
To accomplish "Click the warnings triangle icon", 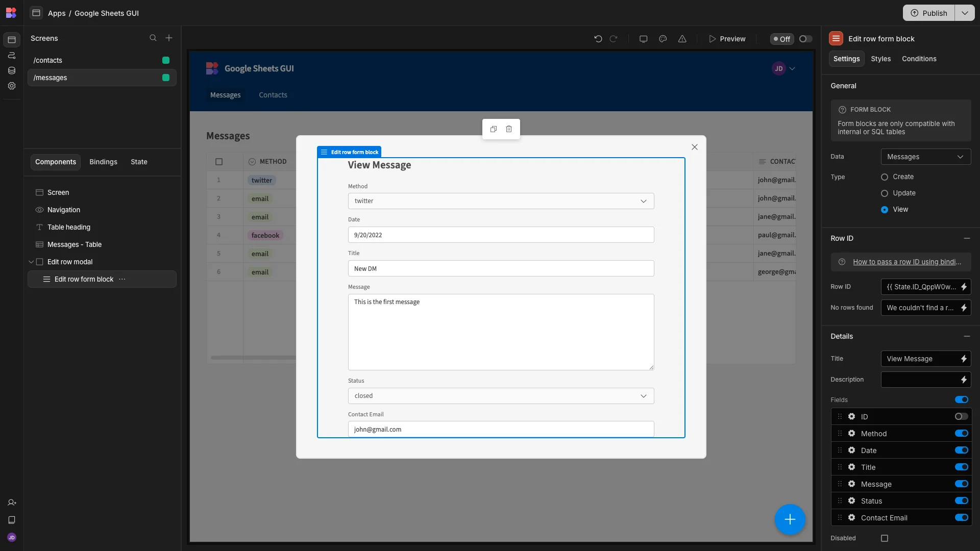I will (x=682, y=39).
